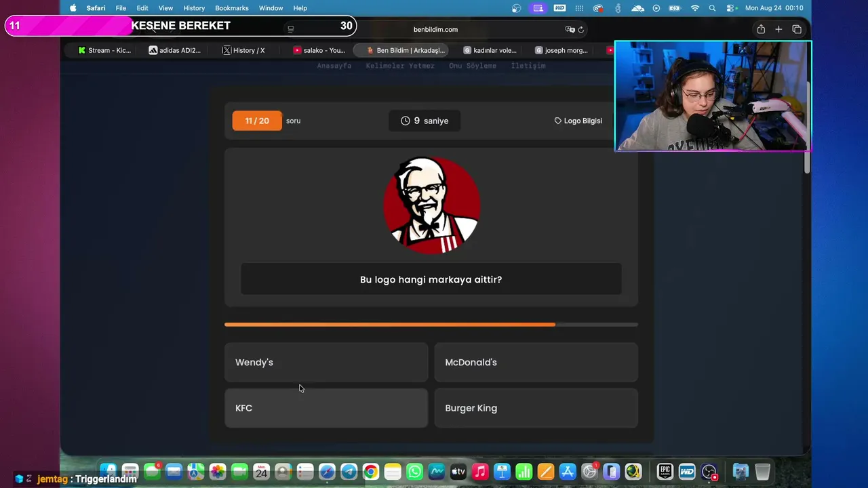The height and width of the screenshot is (488, 868).
Task: Choose the McDonald's answer
Action: pos(536,363)
